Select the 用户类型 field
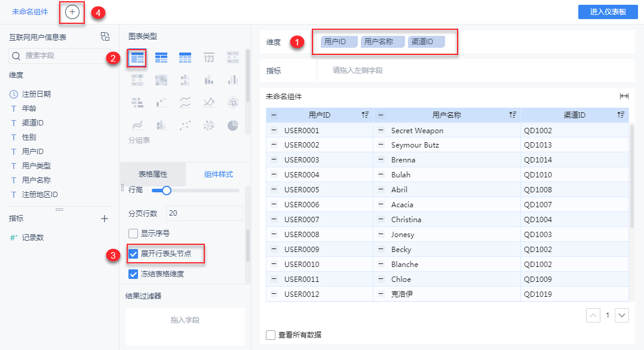Screen dimensions: 644x350 coord(36,165)
